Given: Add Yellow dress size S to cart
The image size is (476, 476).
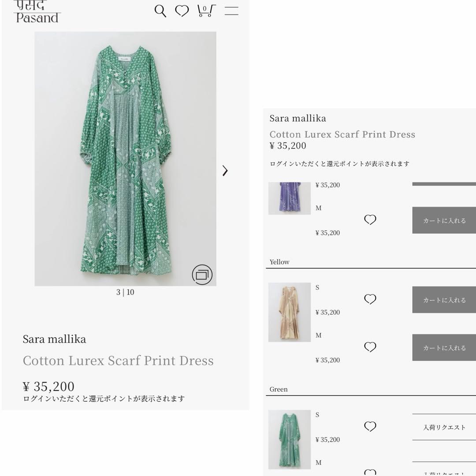Looking at the screenshot, I should pyautogui.click(x=444, y=300).
